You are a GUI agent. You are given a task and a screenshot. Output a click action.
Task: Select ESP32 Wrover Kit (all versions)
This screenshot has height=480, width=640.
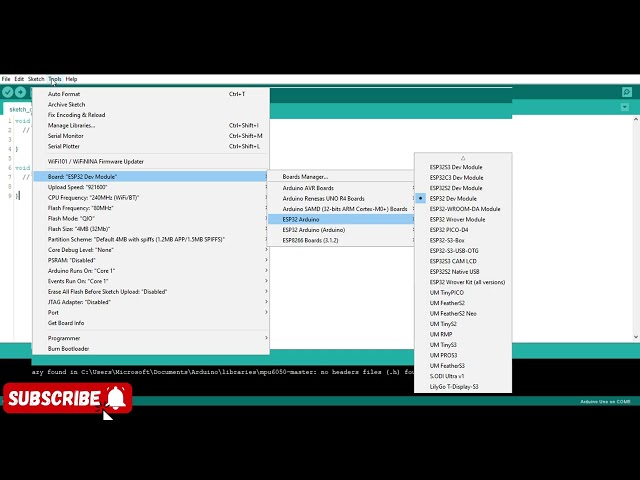coord(463,282)
